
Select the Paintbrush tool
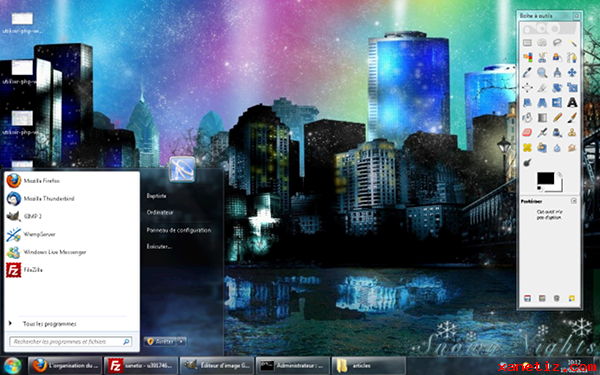(572, 117)
